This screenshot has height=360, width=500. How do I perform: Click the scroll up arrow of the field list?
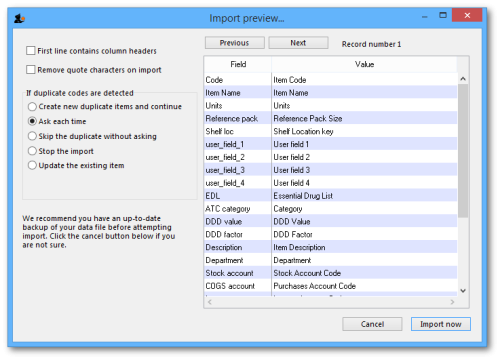coord(463,79)
